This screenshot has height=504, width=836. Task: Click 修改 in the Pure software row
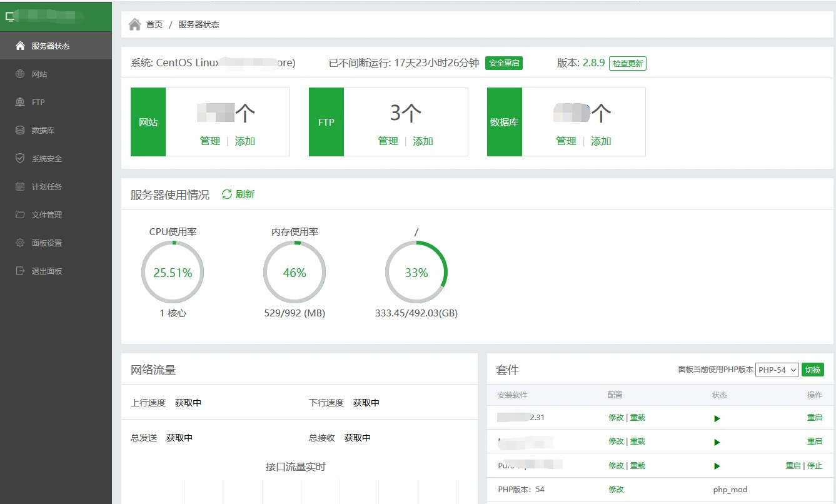click(x=616, y=466)
